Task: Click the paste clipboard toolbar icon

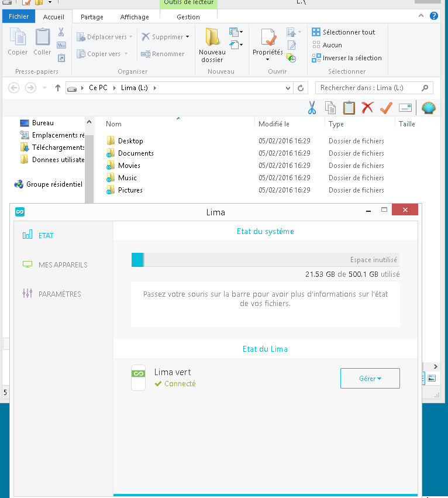Action: 349,108
